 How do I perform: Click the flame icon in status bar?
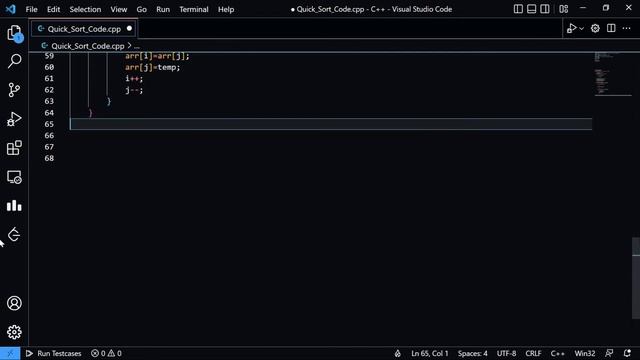pos(398,353)
